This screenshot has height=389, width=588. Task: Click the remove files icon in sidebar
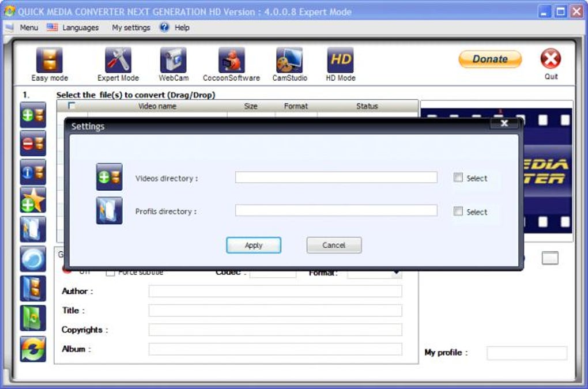pyautogui.click(x=33, y=143)
